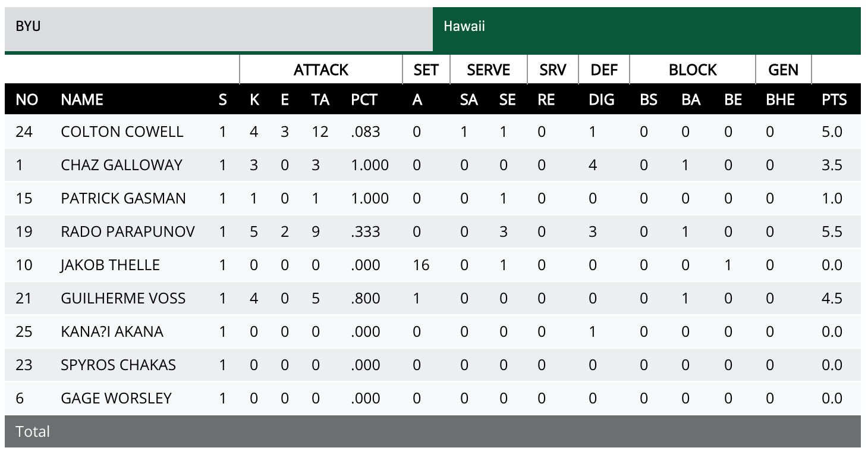The width and height of the screenshot is (868, 457).
Task: Click the SERVE group header
Action: click(x=489, y=70)
